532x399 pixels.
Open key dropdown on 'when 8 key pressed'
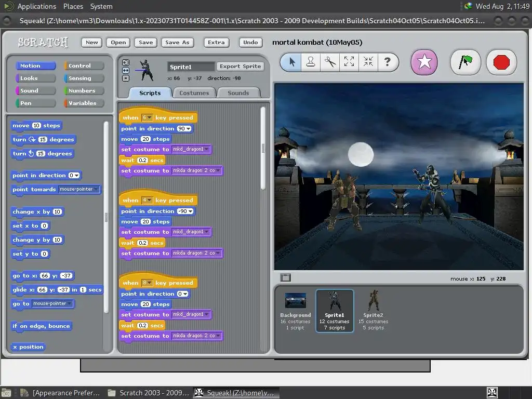pos(147,283)
